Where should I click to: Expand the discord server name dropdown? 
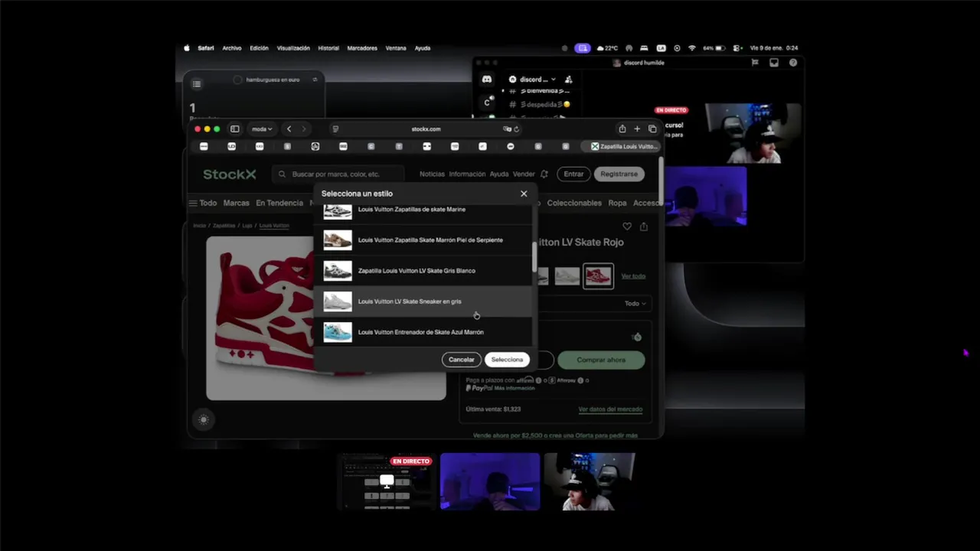pos(538,80)
